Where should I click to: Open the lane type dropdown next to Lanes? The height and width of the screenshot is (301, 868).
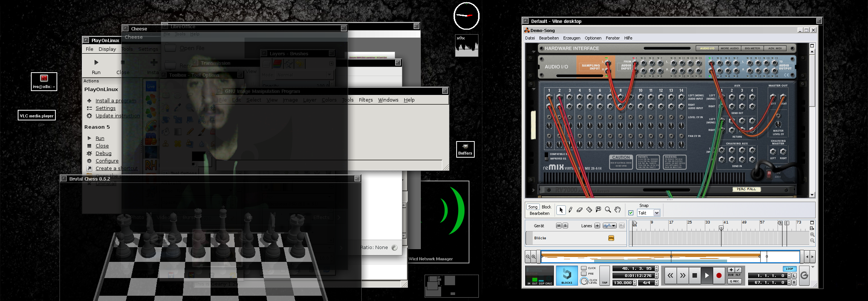tap(609, 226)
